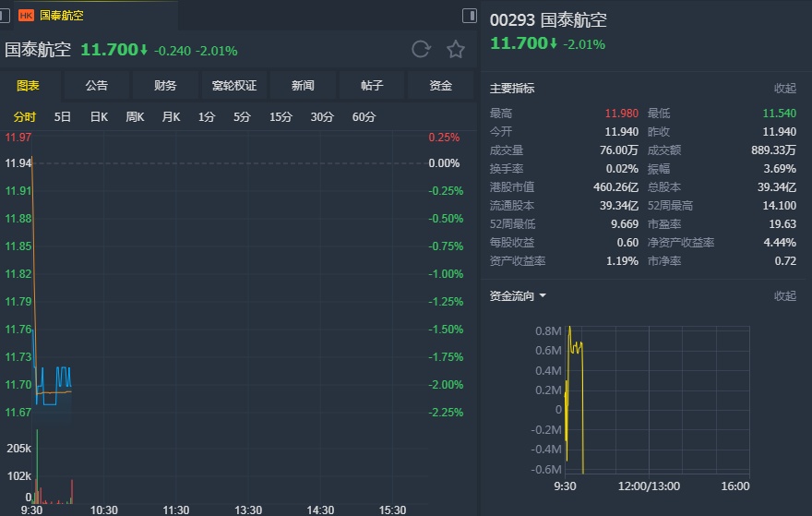Click the 52周最高 value 14.100
The image size is (812, 516).
point(780,206)
